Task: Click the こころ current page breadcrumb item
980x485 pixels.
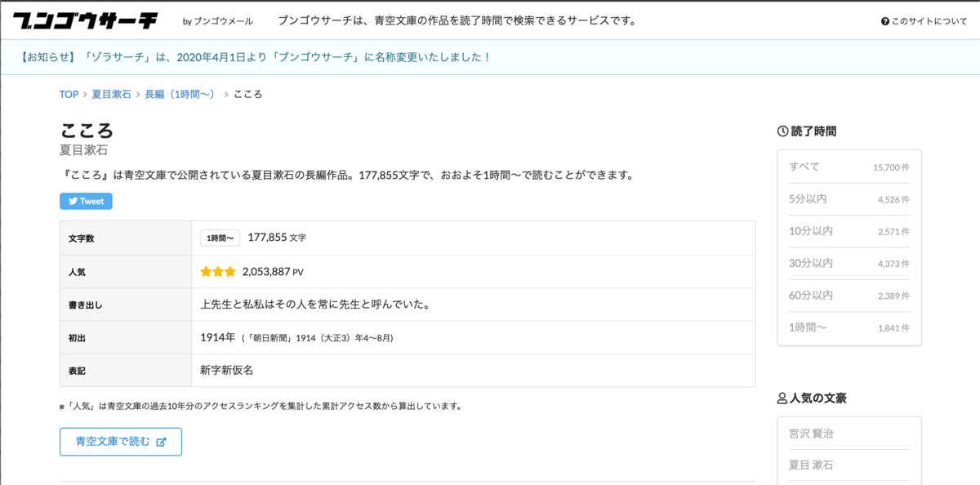Action: coord(248,95)
